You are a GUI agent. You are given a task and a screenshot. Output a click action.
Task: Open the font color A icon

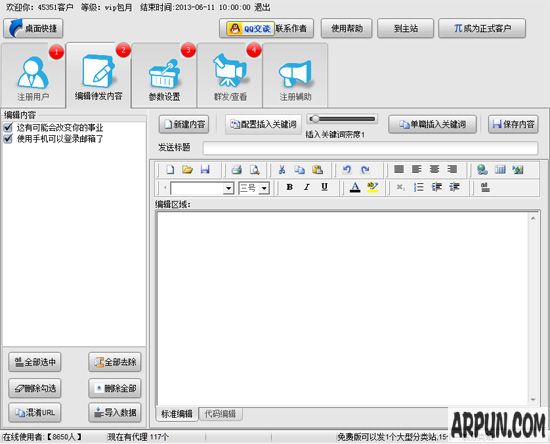pyautogui.click(x=355, y=187)
